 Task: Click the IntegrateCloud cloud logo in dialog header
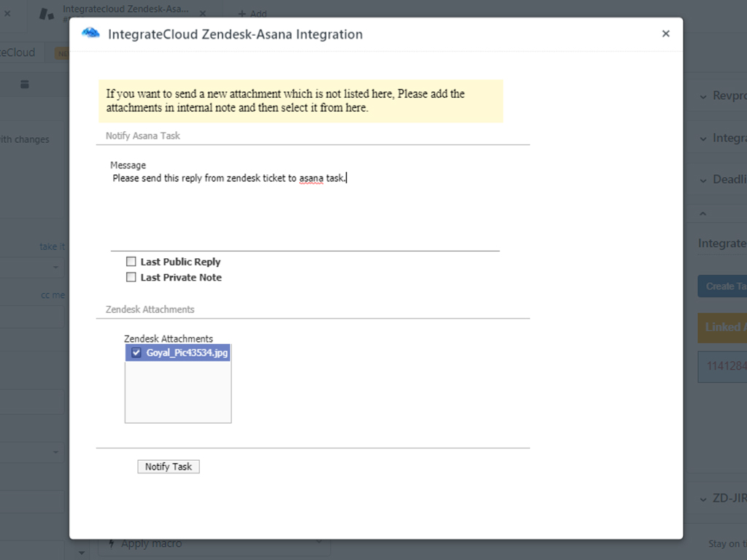tap(90, 33)
